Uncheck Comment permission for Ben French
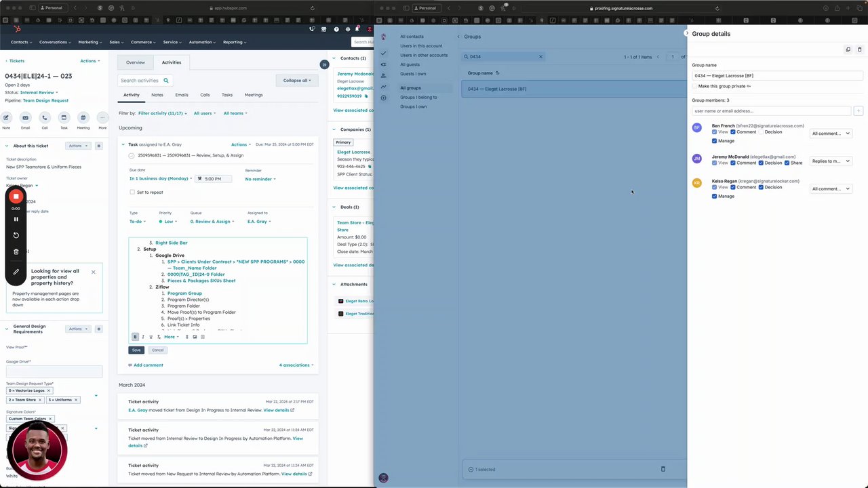Viewport: 868px width, 488px height. point(733,132)
